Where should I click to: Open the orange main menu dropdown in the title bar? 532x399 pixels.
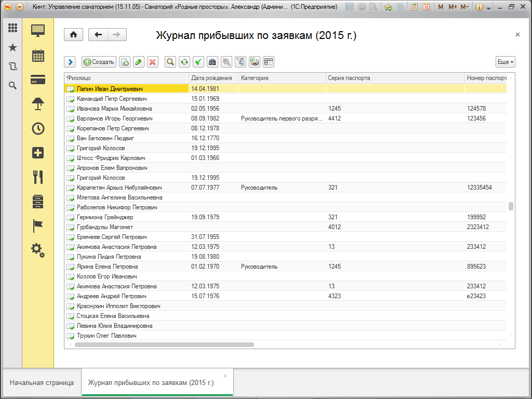click(x=19, y=7)
